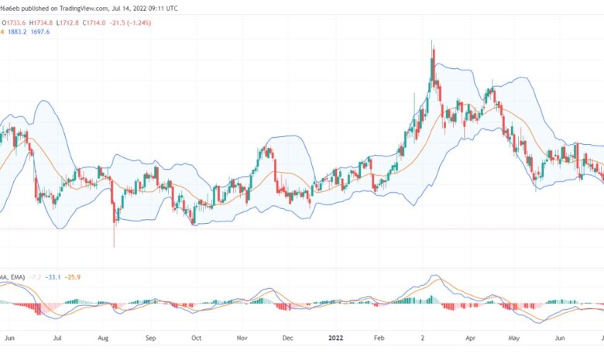Click the high price value H1734.8
604x364 pixels.
pyautogui.click(x=41, y=22)
